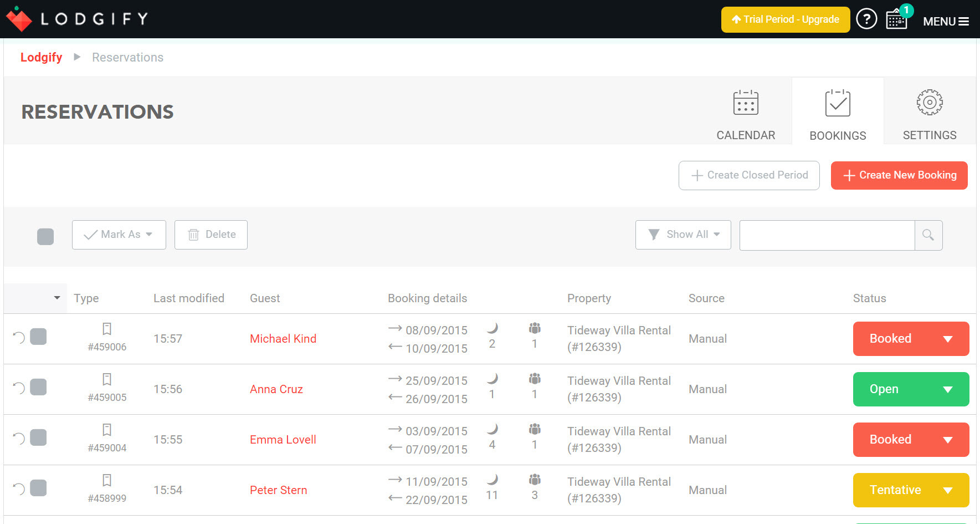Check the box for Michael Kind booking
980x524 pixels.
click(38, 337)
